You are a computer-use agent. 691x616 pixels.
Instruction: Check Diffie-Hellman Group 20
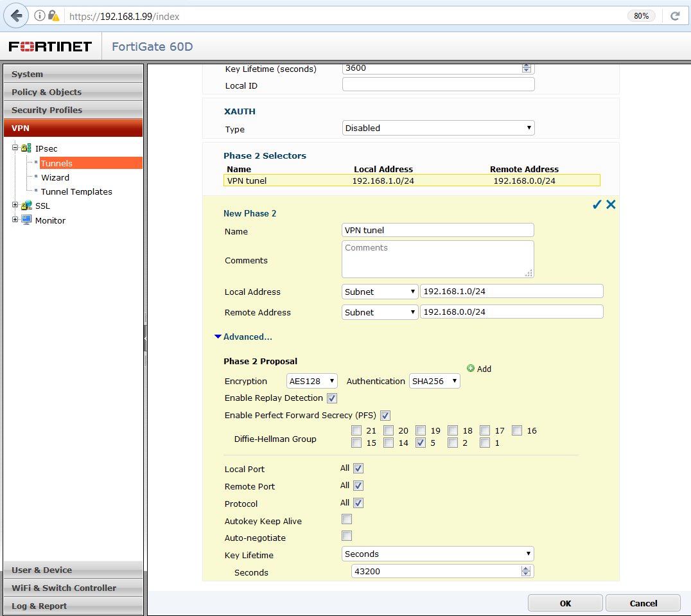(389, 430)
